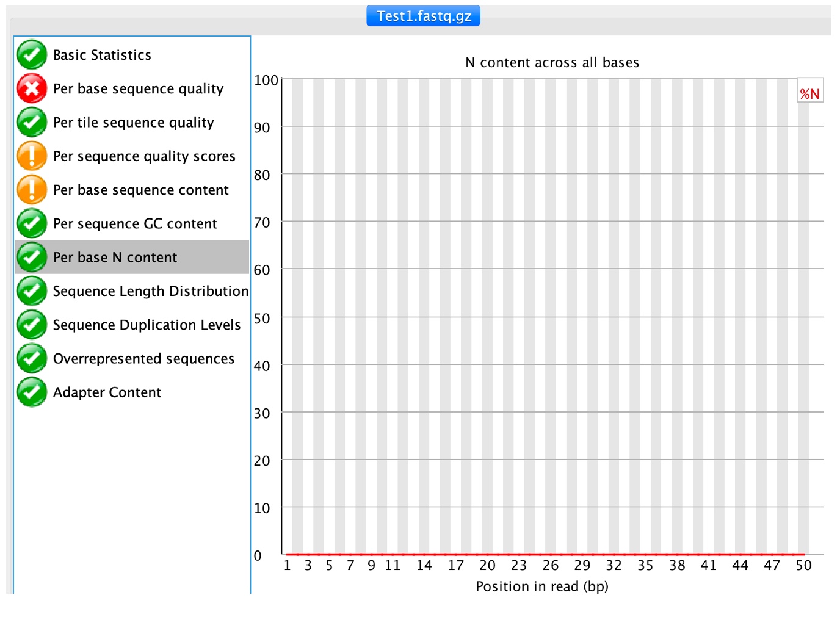Click the green check icon for Adapter Content
Image resolution: width=840 pixels, height=617 pixels.
pos(32,392)
